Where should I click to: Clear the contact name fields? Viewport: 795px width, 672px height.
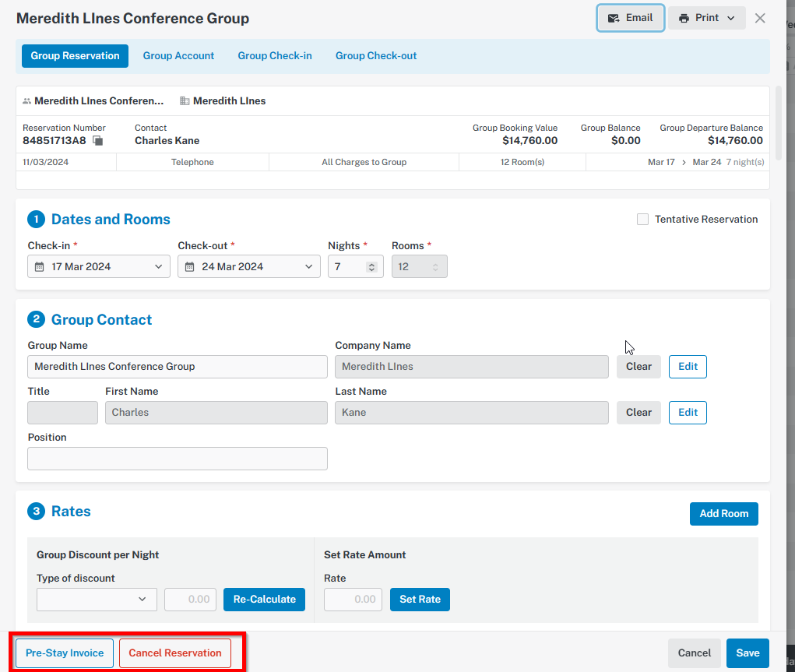click(638, 413)
